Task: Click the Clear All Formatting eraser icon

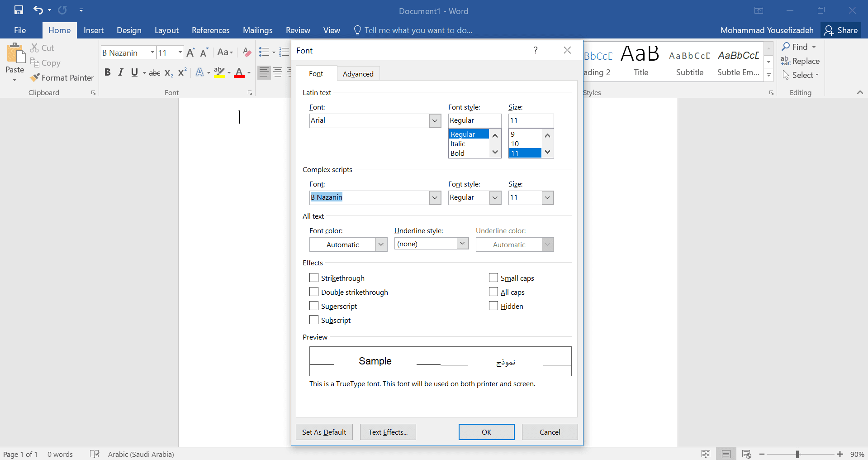Action: (x=247, y=53)
